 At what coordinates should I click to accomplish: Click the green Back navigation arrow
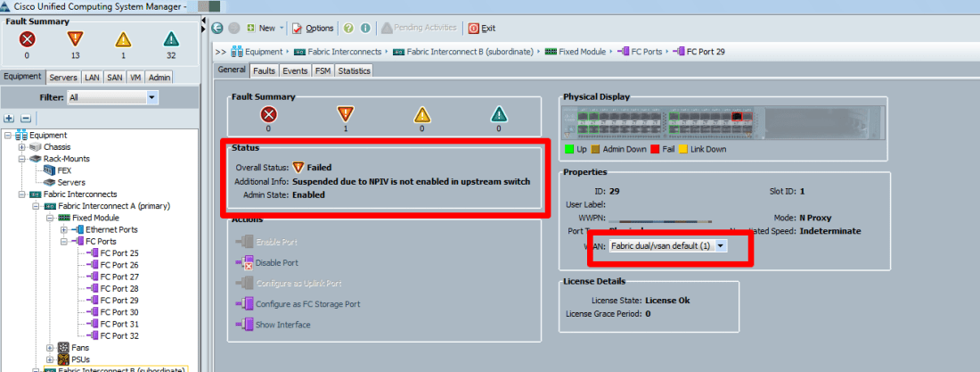pos(216,29)
